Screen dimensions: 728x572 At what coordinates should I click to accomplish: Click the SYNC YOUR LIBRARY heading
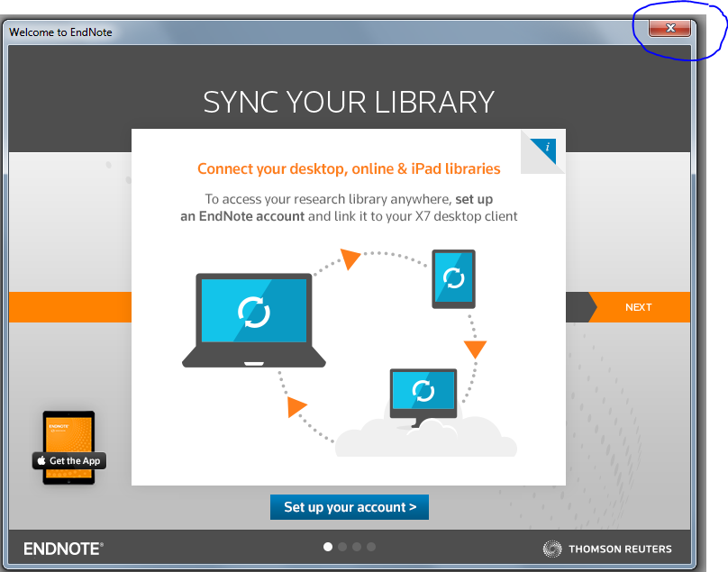pos(349,102)
